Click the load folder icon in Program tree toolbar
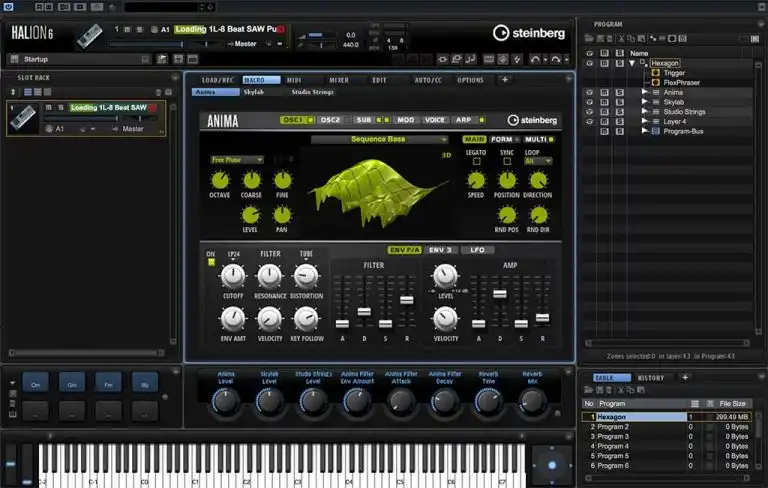This screenshot has height=488, width=768. [x=589, y=38]
